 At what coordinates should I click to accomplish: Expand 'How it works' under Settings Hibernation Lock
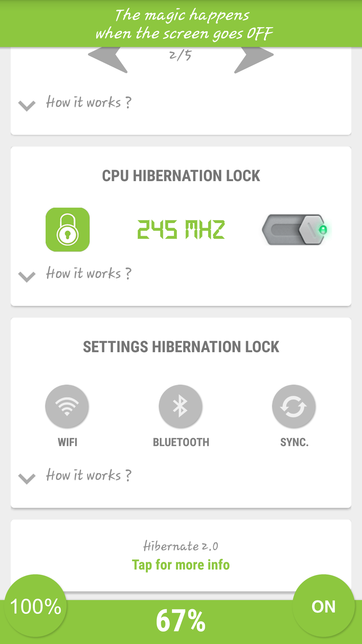[x=88, y=476]
